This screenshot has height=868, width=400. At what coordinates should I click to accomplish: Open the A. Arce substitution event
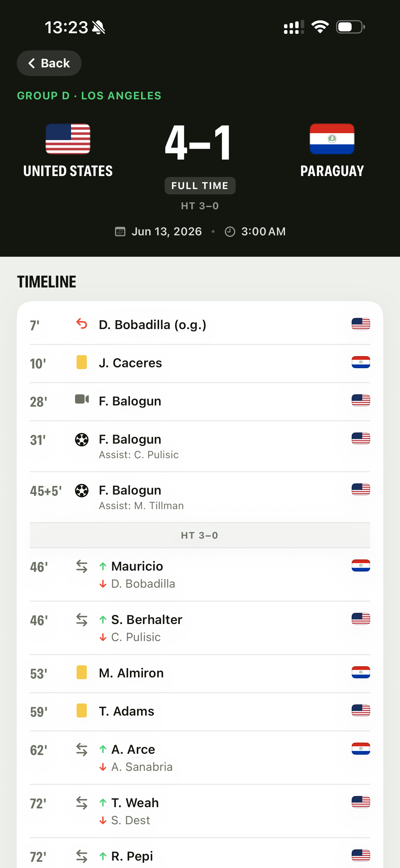200,757
